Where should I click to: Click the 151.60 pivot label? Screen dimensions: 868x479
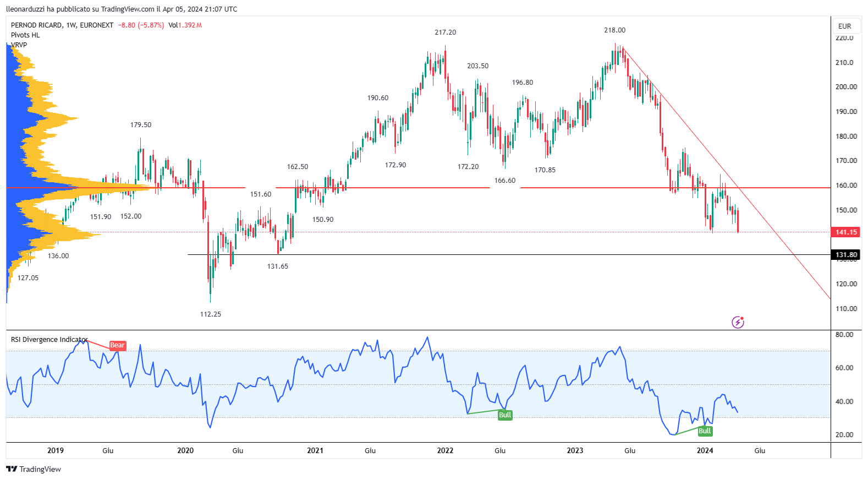(x=260, y=194)
